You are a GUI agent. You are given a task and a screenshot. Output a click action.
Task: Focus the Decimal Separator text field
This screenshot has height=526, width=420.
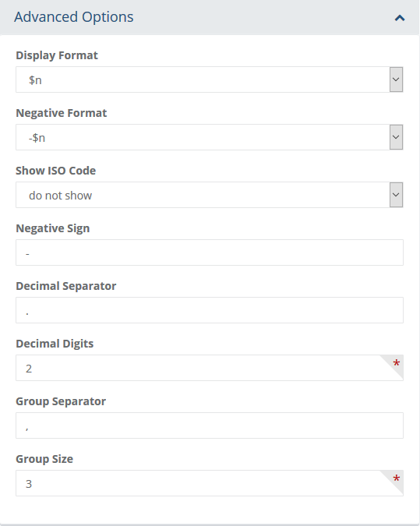click(210, 310)
